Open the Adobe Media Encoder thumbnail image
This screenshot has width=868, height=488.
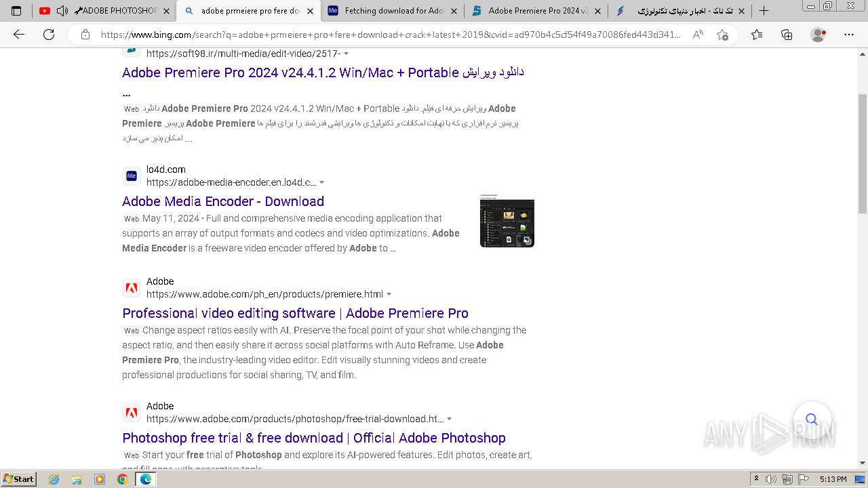point(507,220)
